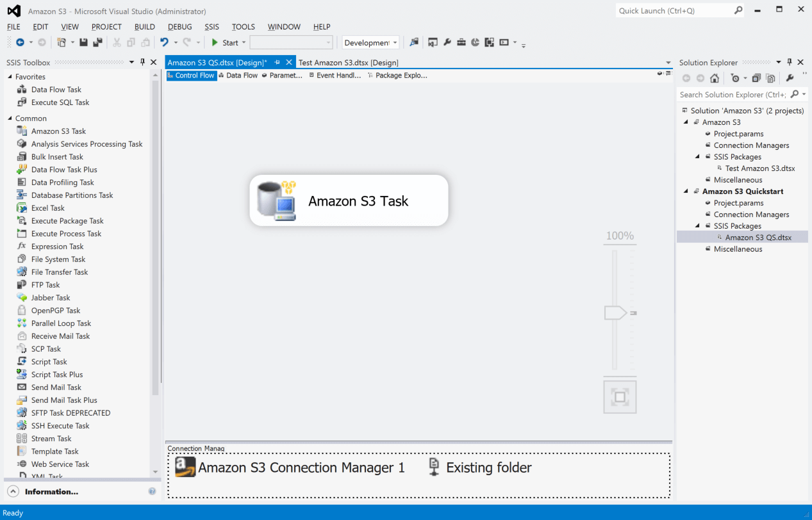
Task: Collapse SSIS Packages under Amazon S3 Quickstart
Action: (x=698, y=226)
